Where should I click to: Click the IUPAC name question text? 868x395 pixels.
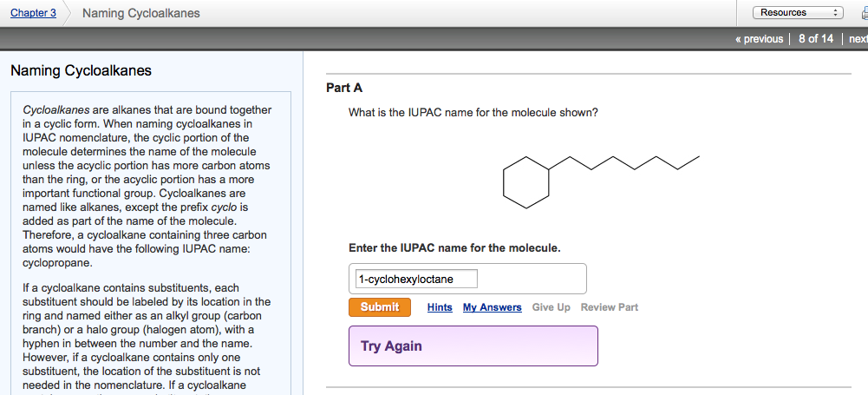click(x=473, y=113)
